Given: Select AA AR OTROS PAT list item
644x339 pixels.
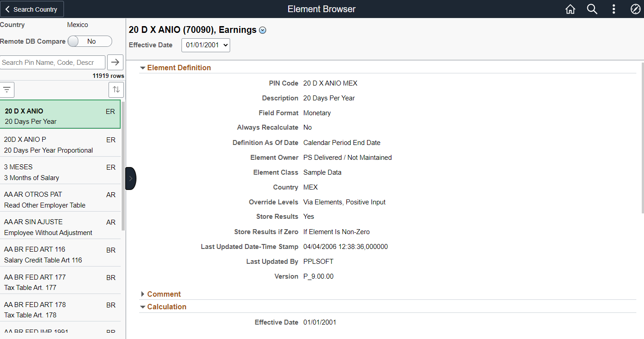Looking at the screenshot, I should click(x=60, y=199).
